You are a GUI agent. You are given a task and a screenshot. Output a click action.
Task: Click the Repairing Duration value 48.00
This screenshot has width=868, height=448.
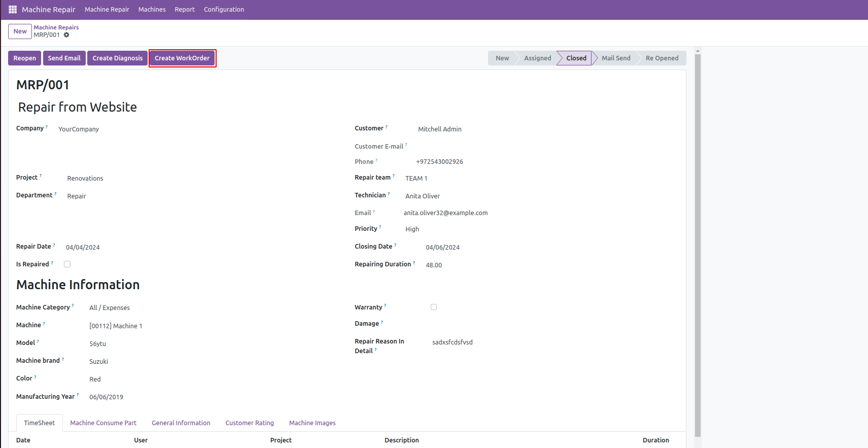point(434,265)
